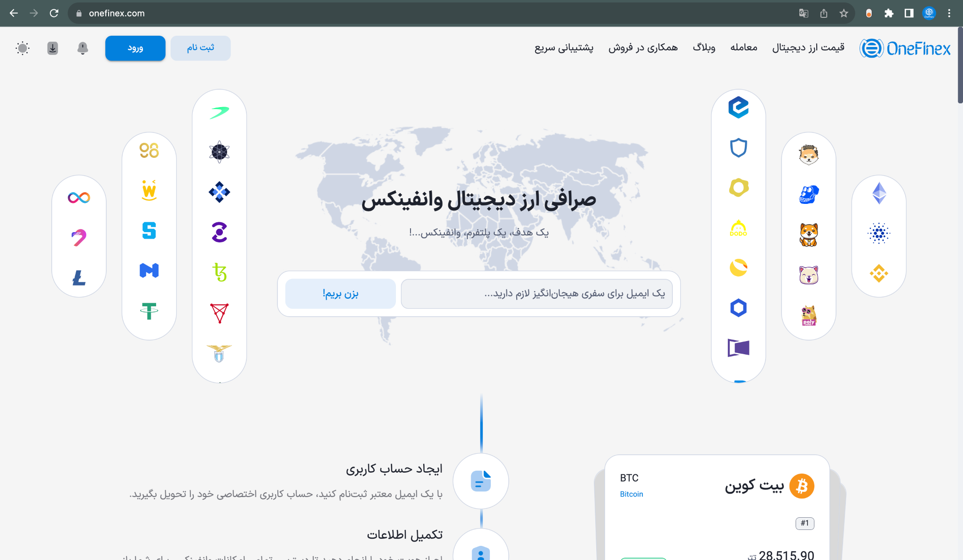Screen dimensions: 963x560
Task: Click the translate page icon in address bar
Action: point(804,13)
